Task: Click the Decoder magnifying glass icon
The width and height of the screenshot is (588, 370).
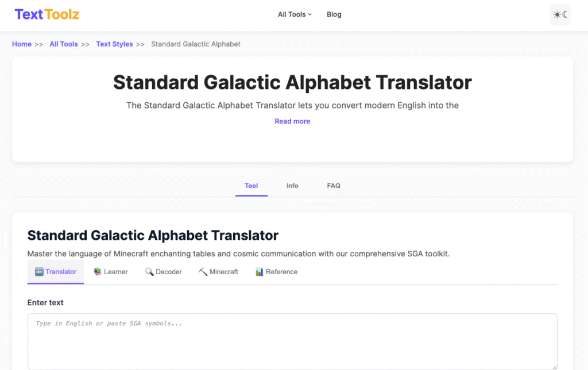Action: 148,271
